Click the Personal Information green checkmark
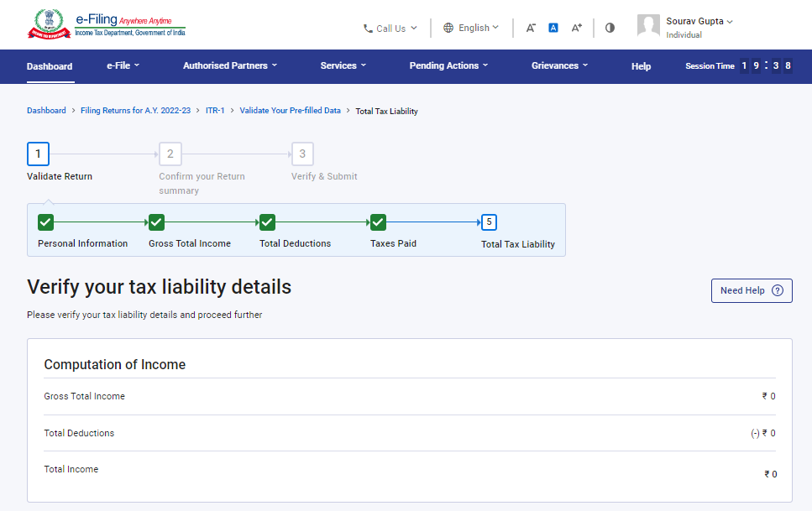 pyautogui.click(x=45, y=222)
